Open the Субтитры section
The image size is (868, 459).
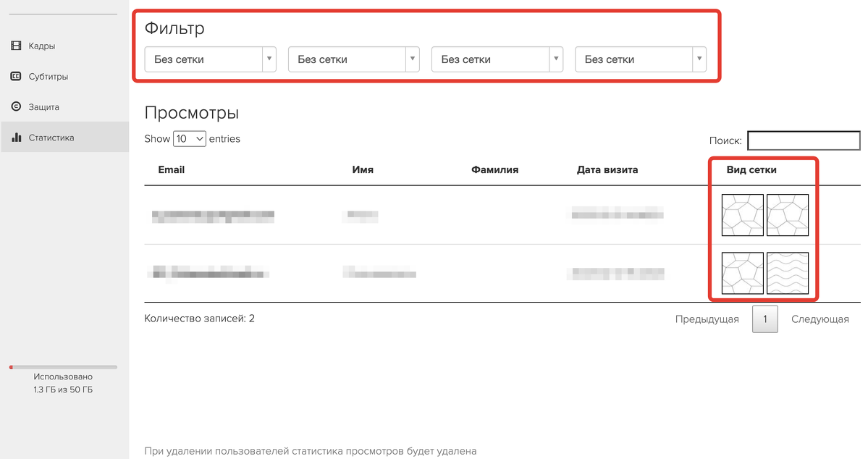[64, 77]
